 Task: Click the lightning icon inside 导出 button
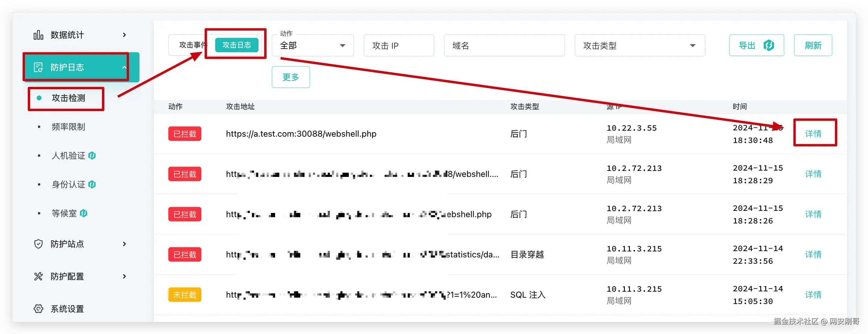(x=769, y=45)
